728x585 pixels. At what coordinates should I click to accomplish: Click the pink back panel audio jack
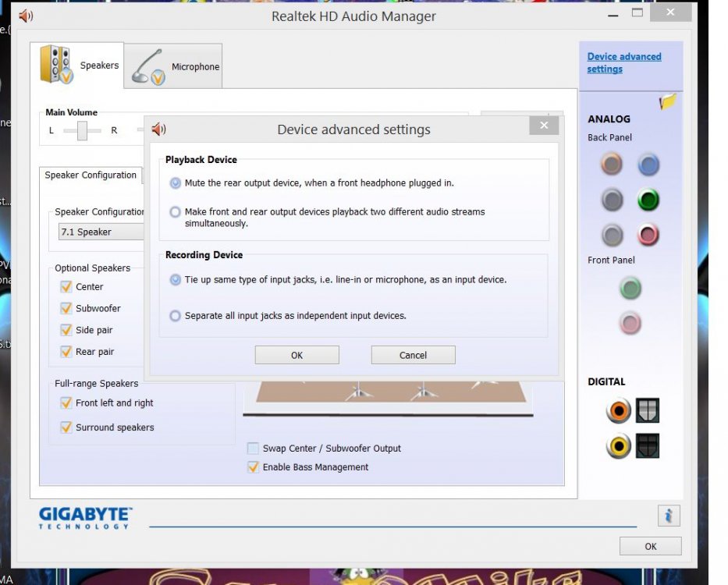click(x=648, y=235)
